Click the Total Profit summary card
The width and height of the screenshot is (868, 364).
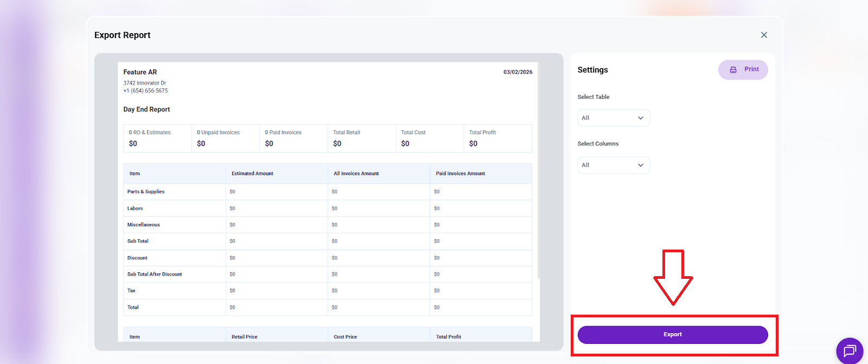(497, 138)
